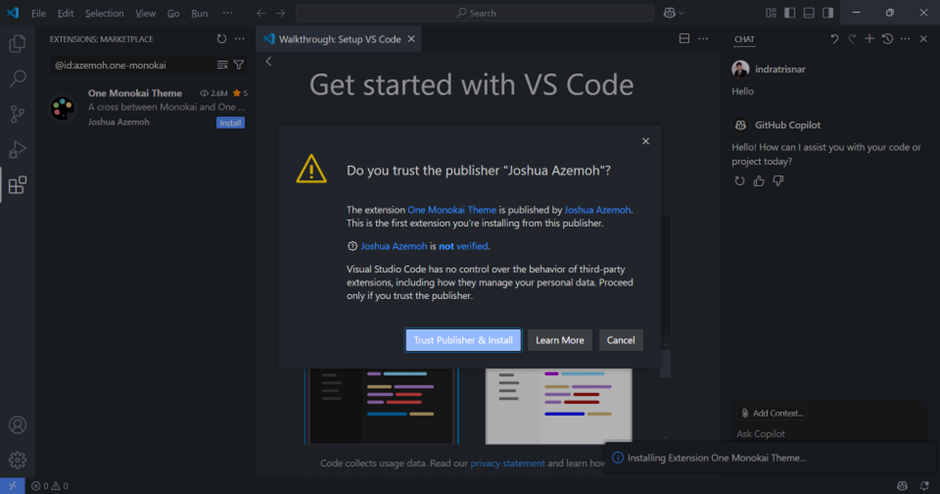The image size is (940, 494).
Task: Open the Explorer view in activity bar
Action: tap(17, 43)
